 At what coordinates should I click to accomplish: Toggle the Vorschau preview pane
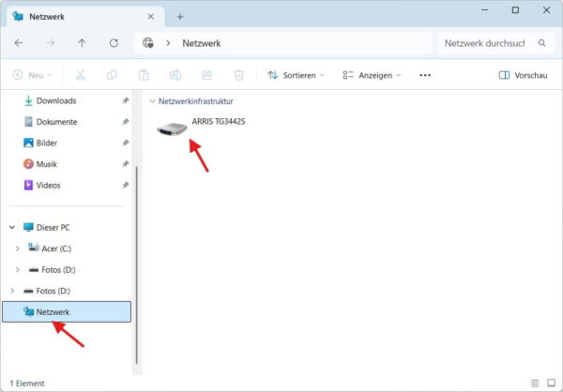pyautogui.click(x=523, y=75)
